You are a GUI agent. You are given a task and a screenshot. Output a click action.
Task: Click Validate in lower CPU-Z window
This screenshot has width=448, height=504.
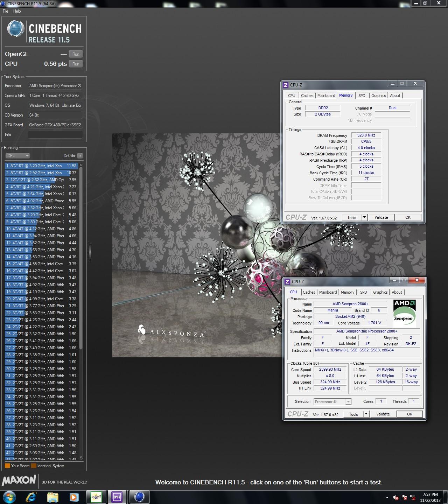point(383,414)
